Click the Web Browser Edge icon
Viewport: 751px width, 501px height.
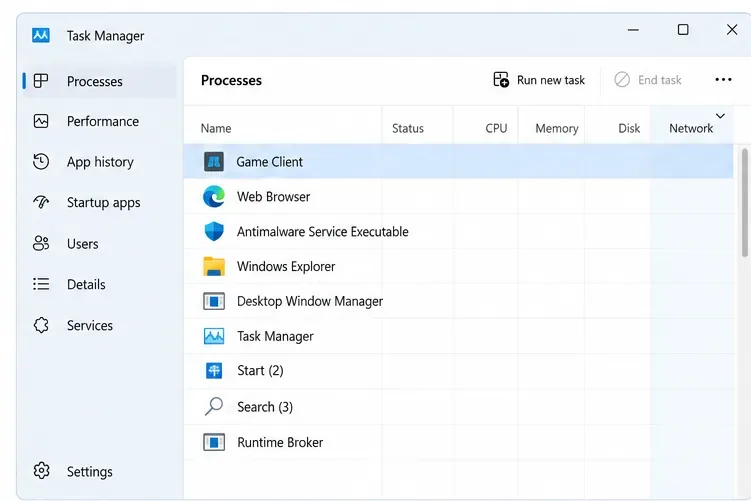(x=214, y=196)
